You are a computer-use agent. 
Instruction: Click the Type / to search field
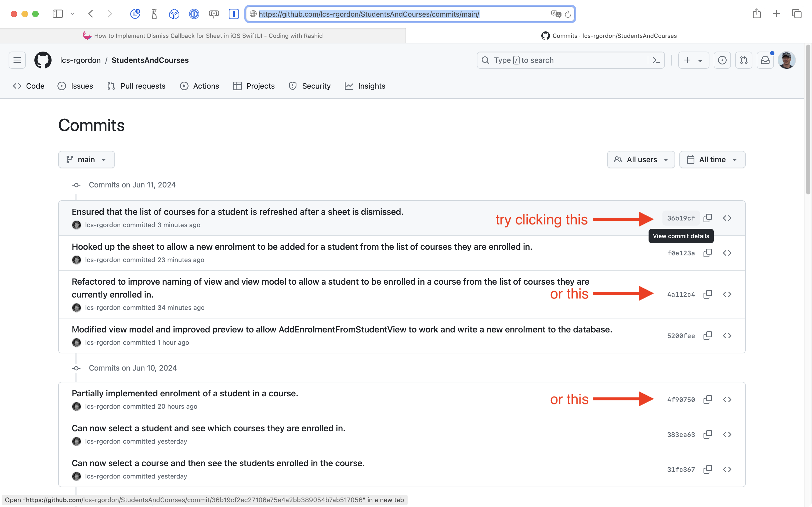point(563,60)
